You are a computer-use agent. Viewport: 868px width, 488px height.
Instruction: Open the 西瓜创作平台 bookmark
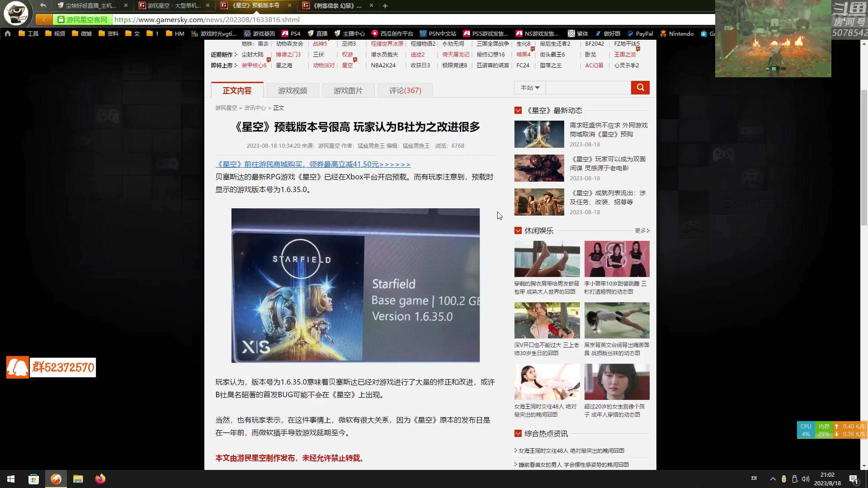pos(392,33)
